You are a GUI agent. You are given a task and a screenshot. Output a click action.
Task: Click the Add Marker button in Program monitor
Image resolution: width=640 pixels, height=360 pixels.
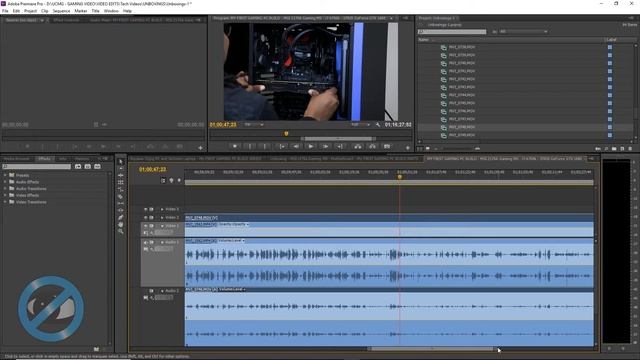(235, 146)
